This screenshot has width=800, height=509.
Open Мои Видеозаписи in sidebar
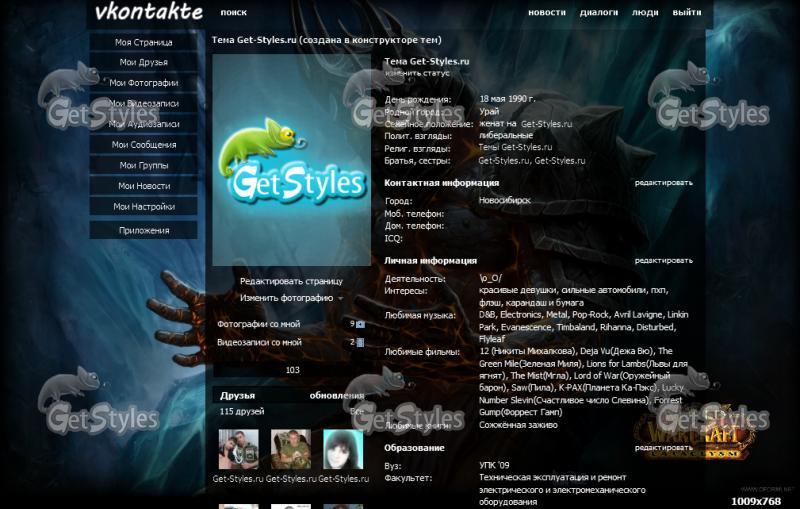coord(143,104)
